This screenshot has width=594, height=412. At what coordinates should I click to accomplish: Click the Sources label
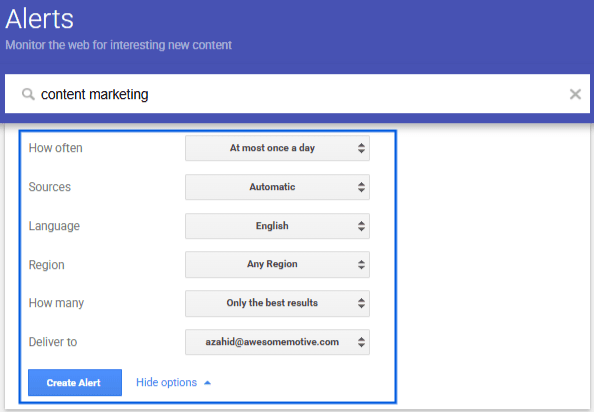[x=50, y=187]
